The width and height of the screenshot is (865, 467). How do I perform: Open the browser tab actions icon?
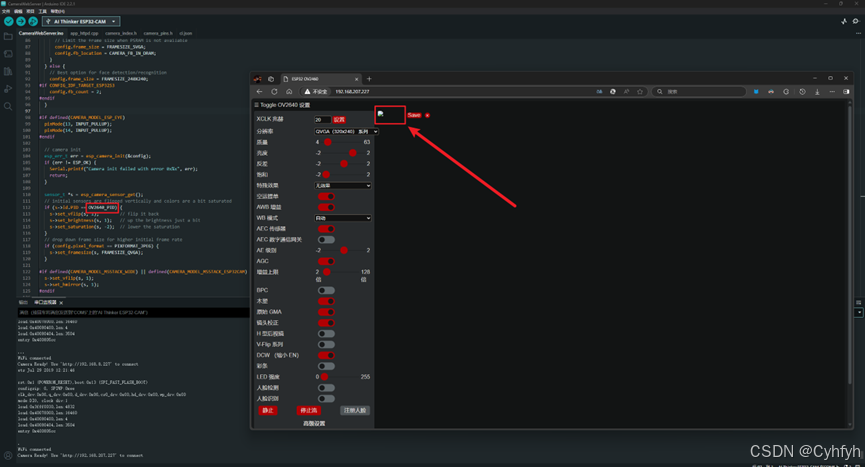click(271, 79)
